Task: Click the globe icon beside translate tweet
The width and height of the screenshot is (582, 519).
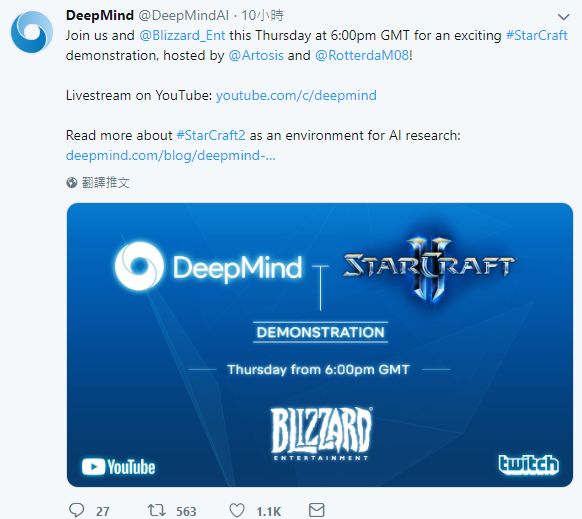Action: [72, 182]
